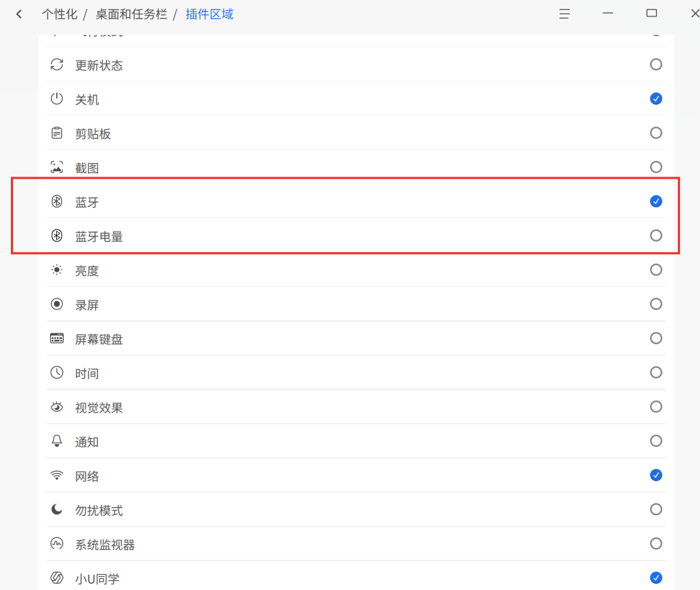Image resolution: width=700 pixels, height=590 pixels.
Task: Maximize the settings window
Action: [652, 14]
